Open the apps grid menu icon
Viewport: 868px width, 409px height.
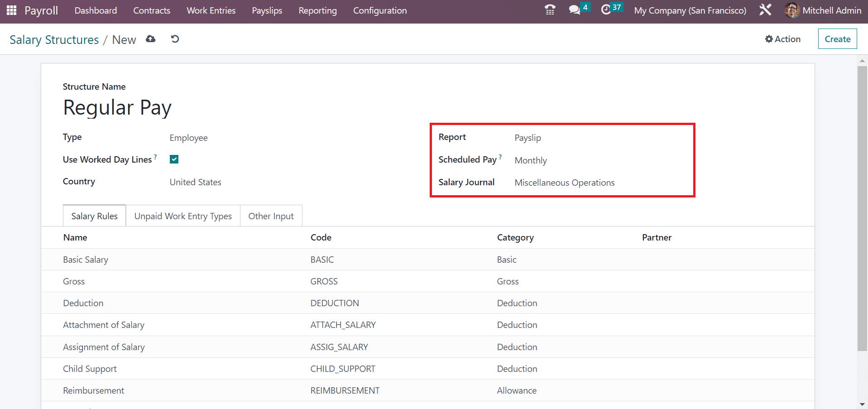[x=11, y=10]
